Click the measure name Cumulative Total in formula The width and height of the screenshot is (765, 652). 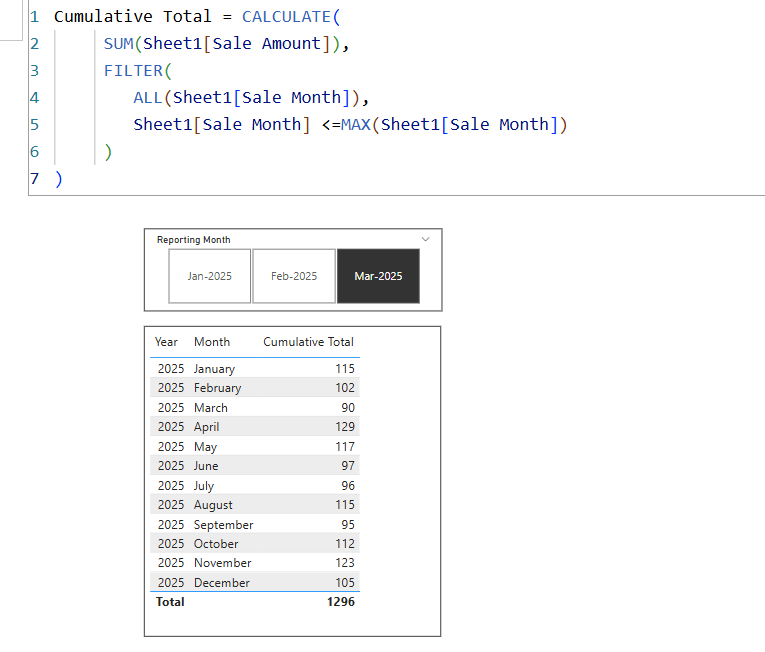click(133, 17)
